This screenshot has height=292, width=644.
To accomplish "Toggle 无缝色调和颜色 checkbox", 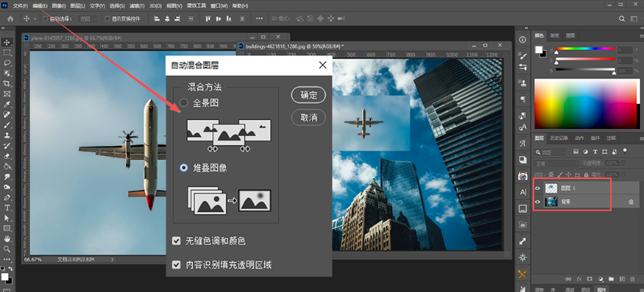I will click(x=177, y=241).
